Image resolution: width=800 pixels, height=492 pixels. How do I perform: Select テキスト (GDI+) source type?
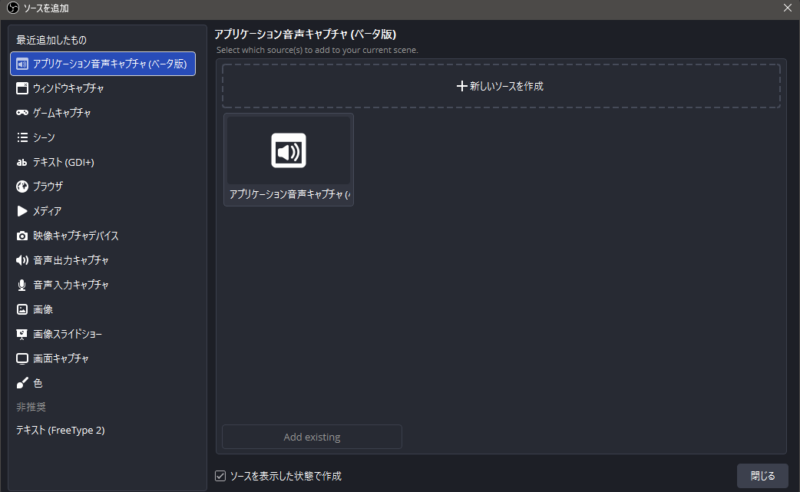(103, 162)
